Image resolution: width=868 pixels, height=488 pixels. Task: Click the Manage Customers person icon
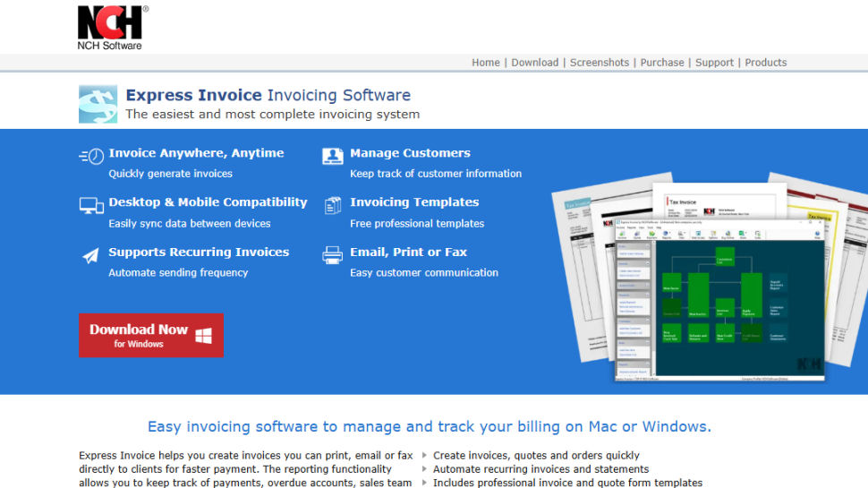pos(333,156)
